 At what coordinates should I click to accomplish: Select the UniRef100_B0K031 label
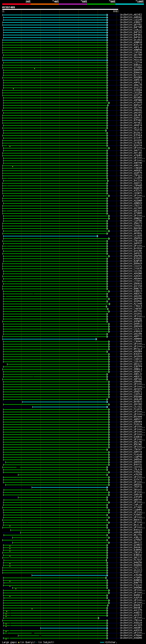(x=131, y=465)
